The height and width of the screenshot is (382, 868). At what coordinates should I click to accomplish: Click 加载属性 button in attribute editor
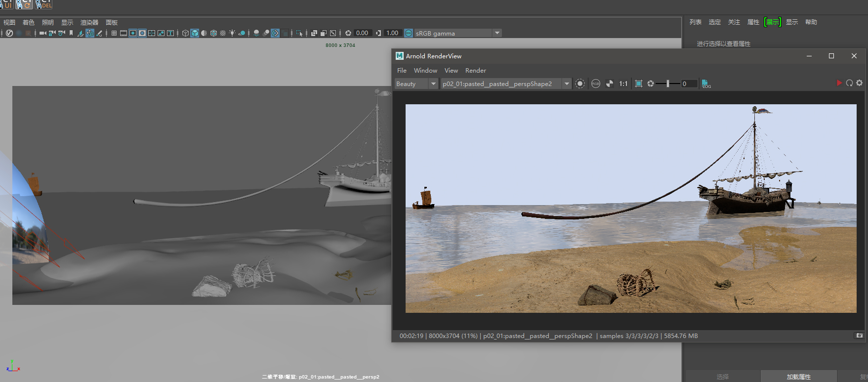(x=799, y=377)
